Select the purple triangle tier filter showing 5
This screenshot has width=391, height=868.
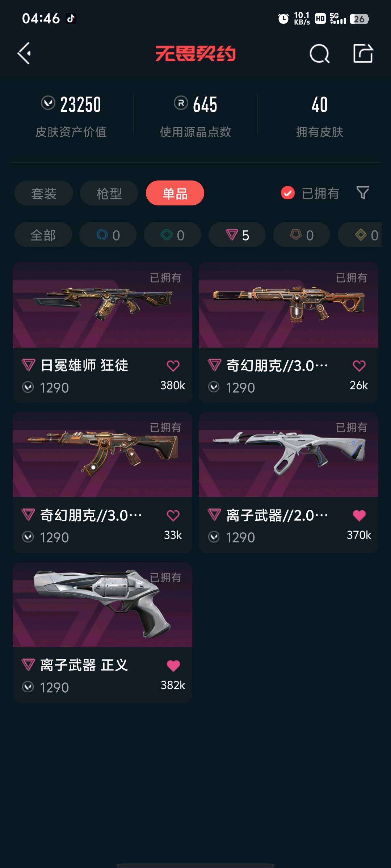coord(237,235)
